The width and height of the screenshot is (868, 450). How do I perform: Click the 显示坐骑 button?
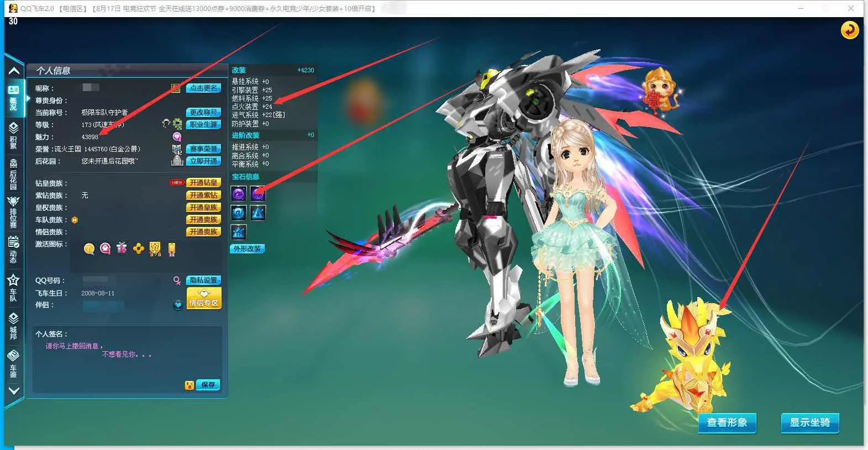(x=810, y=423)
